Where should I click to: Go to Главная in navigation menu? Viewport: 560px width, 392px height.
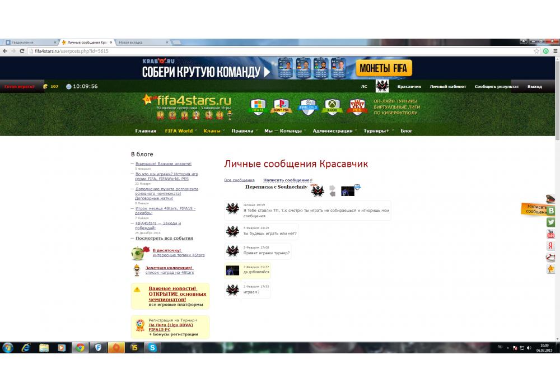[146, 131]
